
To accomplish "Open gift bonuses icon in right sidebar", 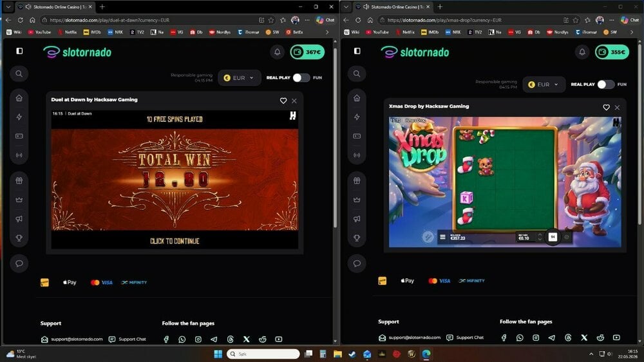I will [x=357, y=180].
